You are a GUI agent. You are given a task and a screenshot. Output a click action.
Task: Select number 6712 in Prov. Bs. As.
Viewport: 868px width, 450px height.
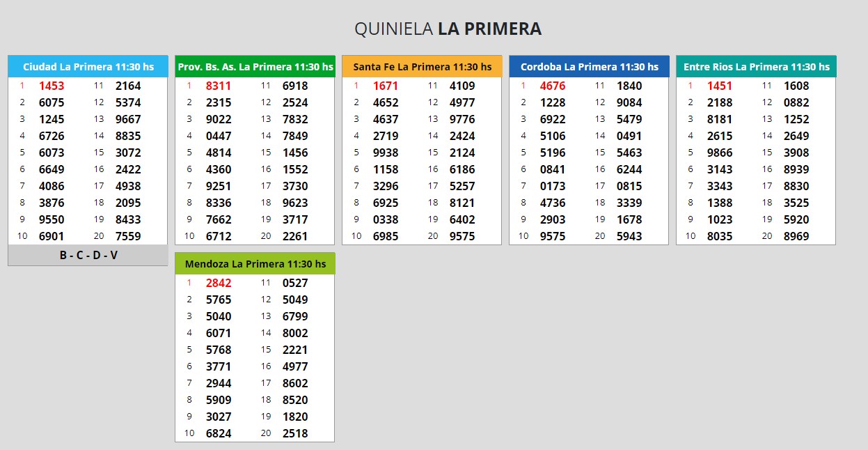(219, 236)
